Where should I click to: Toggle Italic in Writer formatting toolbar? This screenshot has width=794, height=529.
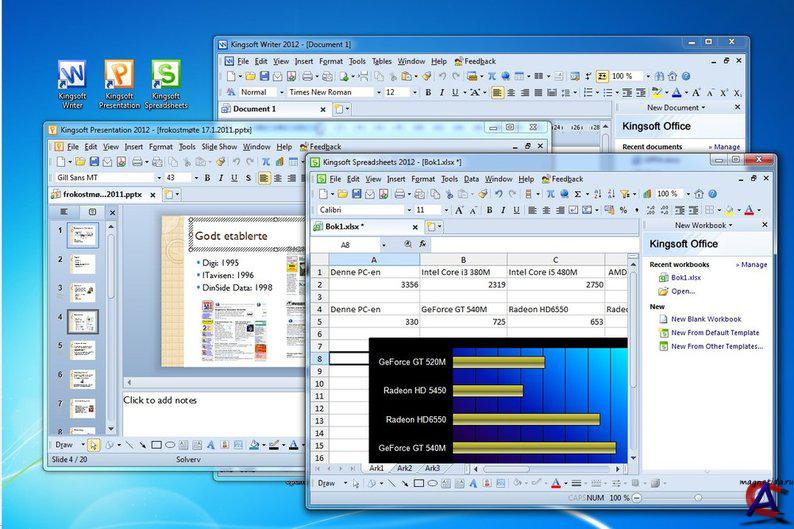441,92
